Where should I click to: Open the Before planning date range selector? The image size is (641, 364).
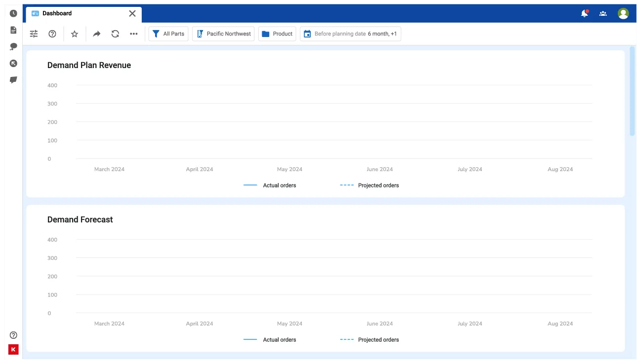tap(351, 34)
